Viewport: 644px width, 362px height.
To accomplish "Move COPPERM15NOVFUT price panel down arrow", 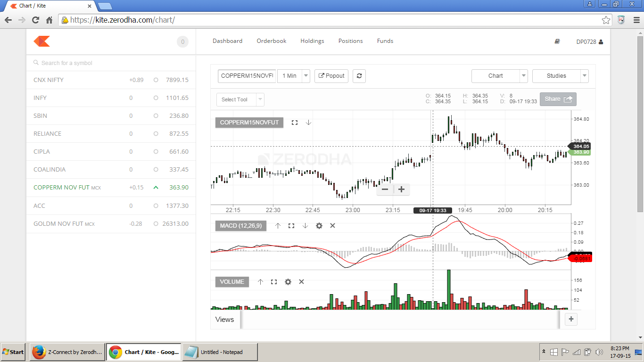I will click(x=308, y=123).
